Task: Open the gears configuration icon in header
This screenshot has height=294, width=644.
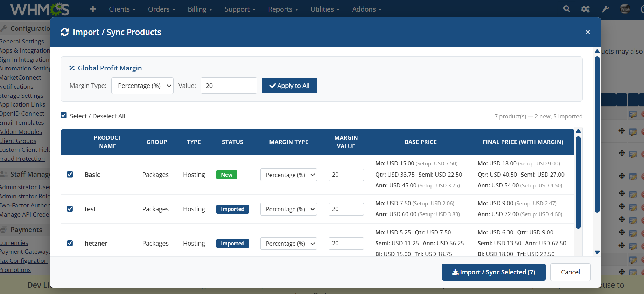Action: (586, 9)
